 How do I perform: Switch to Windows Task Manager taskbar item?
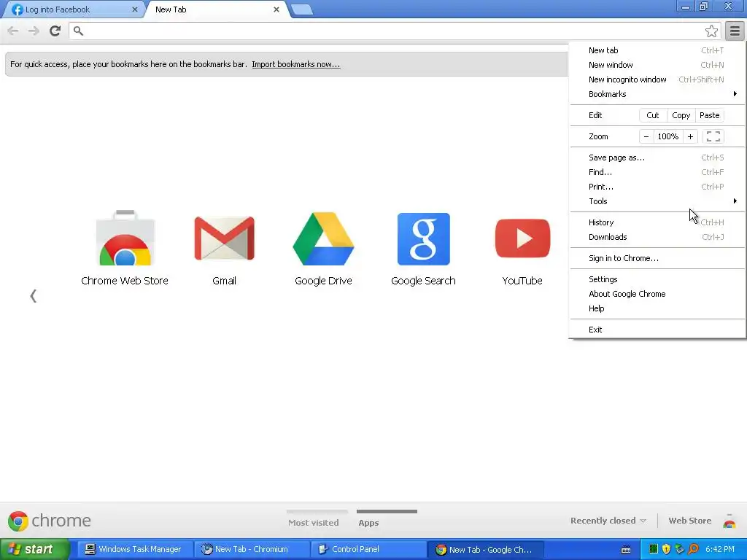pos(135,549)
